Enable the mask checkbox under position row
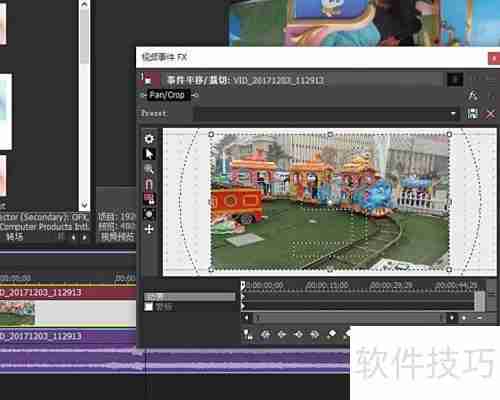The height and width of the screenshot is (400, 500). pyautogui.click(x=148, y=307)
